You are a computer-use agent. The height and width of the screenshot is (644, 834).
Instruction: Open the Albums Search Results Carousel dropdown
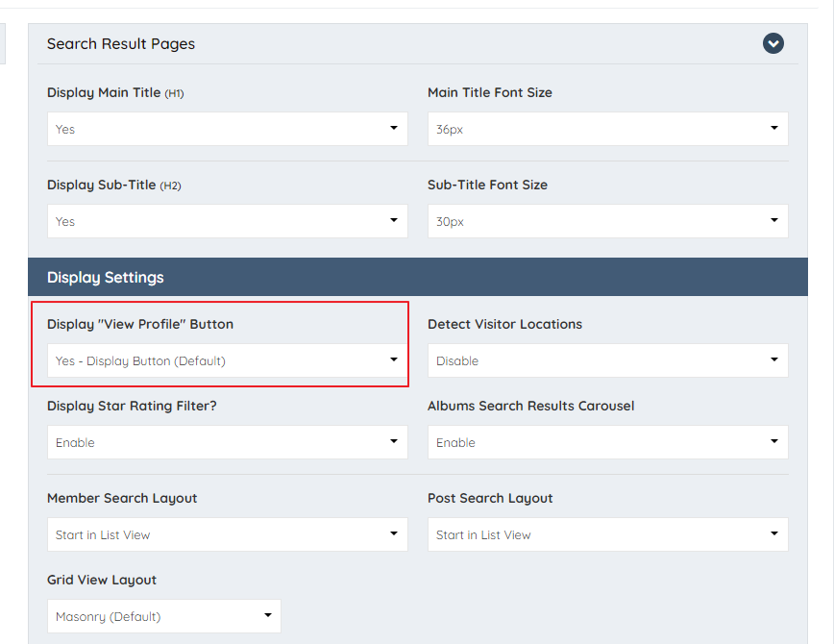coord(607,442)
